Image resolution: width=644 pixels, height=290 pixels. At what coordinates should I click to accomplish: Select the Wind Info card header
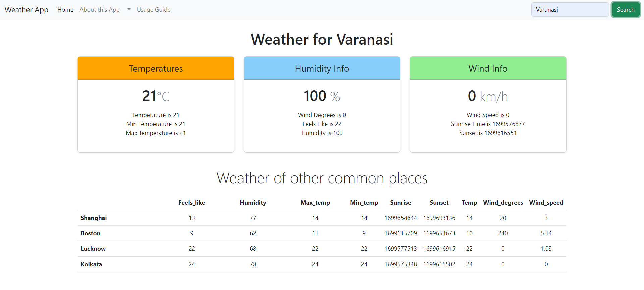(488, 68)
